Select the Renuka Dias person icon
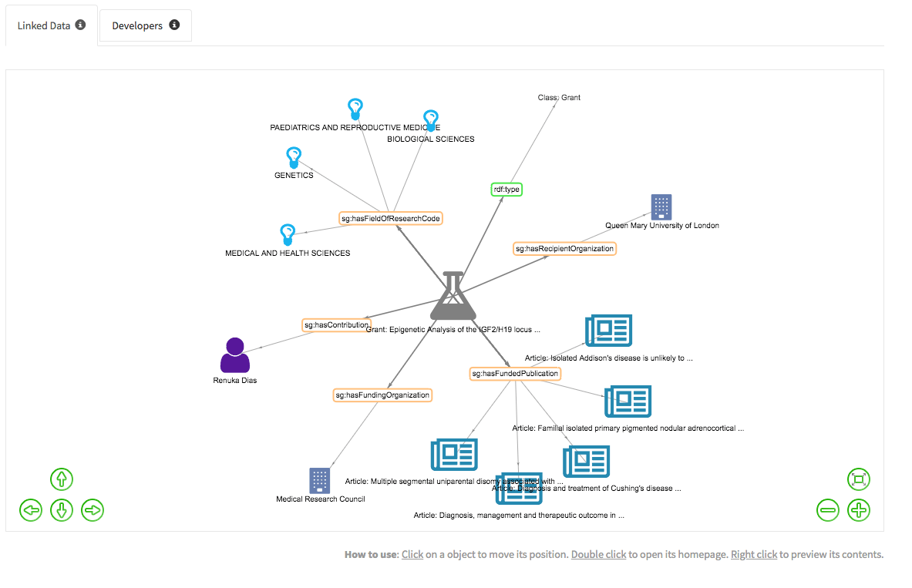Image resolution: width=912 pixels, height=588 pixels. [235, 355]
